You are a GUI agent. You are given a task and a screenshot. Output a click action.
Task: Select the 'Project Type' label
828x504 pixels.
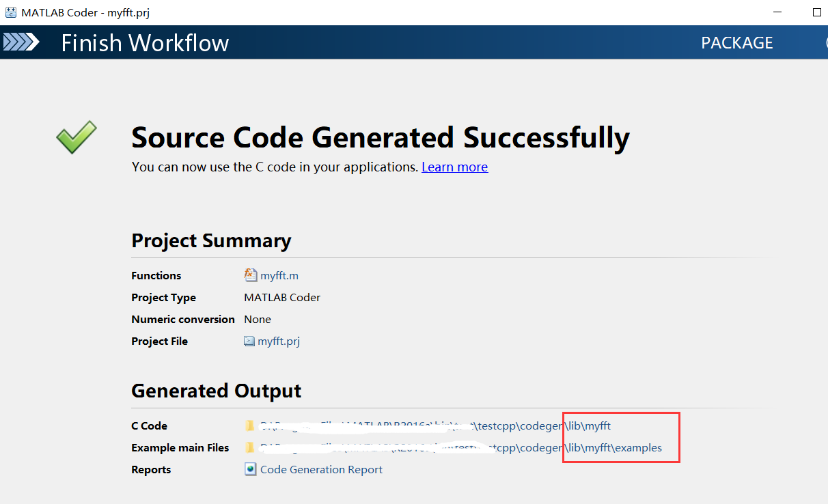pos(163,298)
